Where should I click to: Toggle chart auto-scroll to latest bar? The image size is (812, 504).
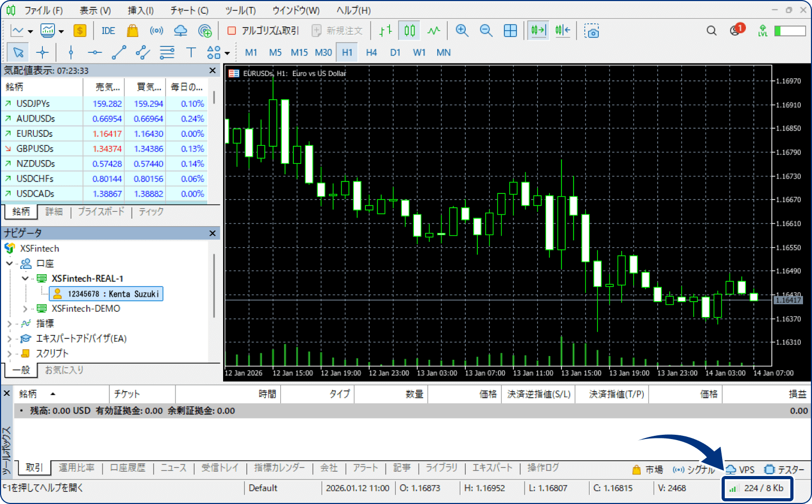538,31
